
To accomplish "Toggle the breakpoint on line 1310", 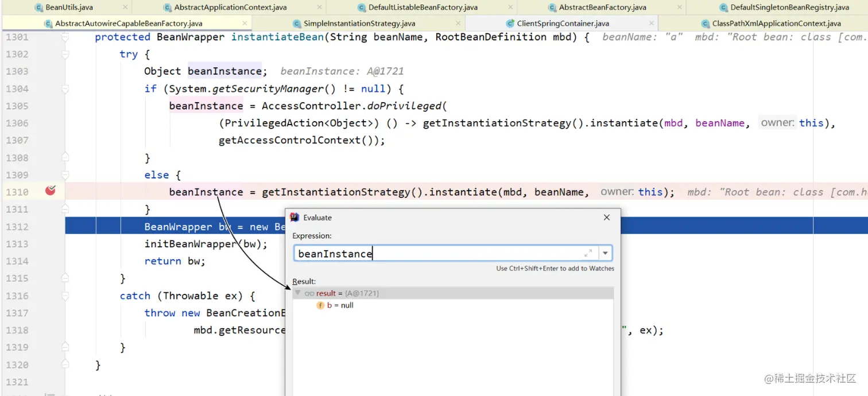I will pyautogui.click(x=51, y=191).
